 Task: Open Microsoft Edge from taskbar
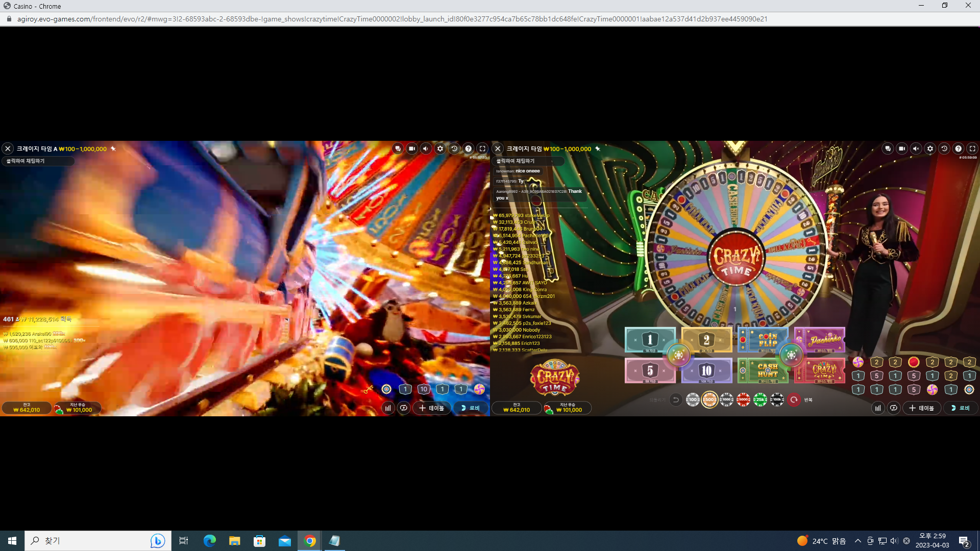click(210, 541)
